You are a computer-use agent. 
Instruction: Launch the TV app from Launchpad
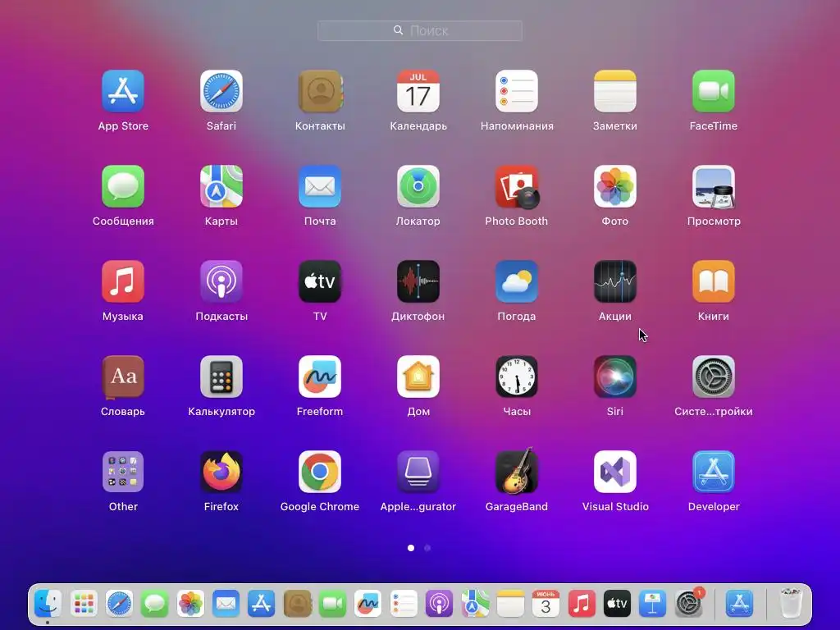(320, 281)
